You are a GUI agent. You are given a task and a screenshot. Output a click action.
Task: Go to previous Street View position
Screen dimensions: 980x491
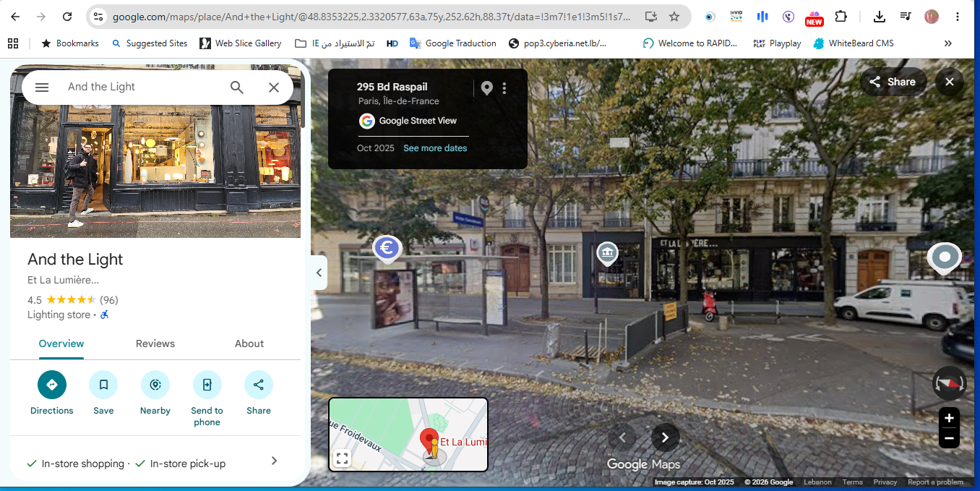[x=622, y=437]
